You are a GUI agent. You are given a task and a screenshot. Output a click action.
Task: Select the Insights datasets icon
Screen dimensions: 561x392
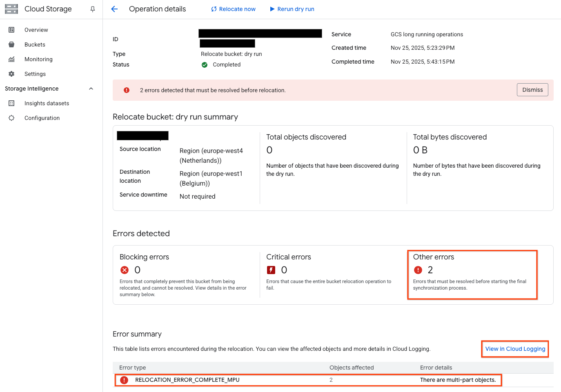pyautogui.click(x=12, y=103)
